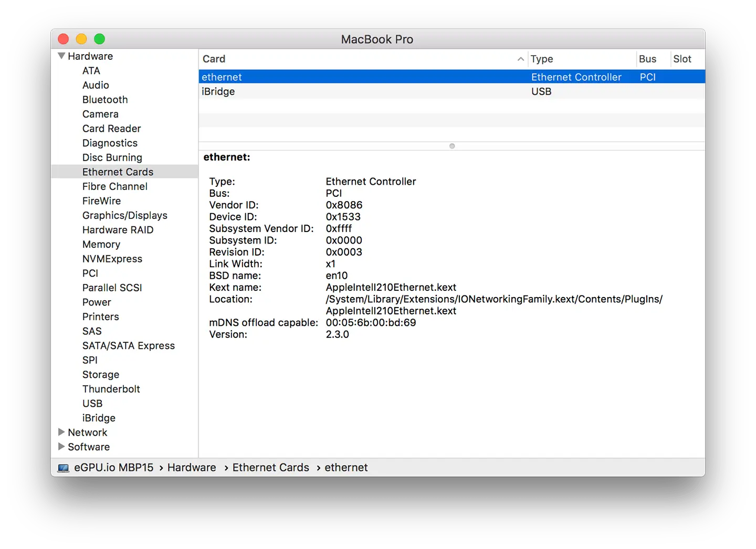Click the BSD name value en10
This screenshot has height=549, width=756.
click(337, 276)
